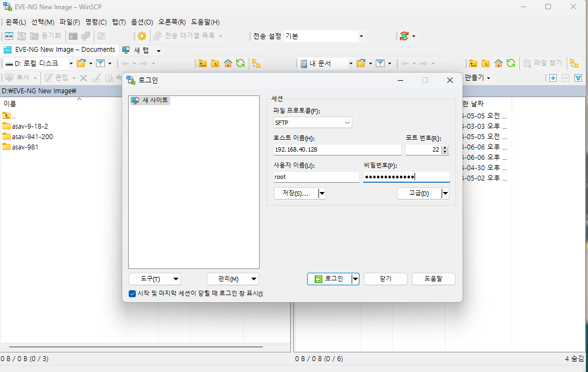588x372 pixels.
Task: Go to parent directory in D: local panel toolbar
Action: tap(202, 63)
